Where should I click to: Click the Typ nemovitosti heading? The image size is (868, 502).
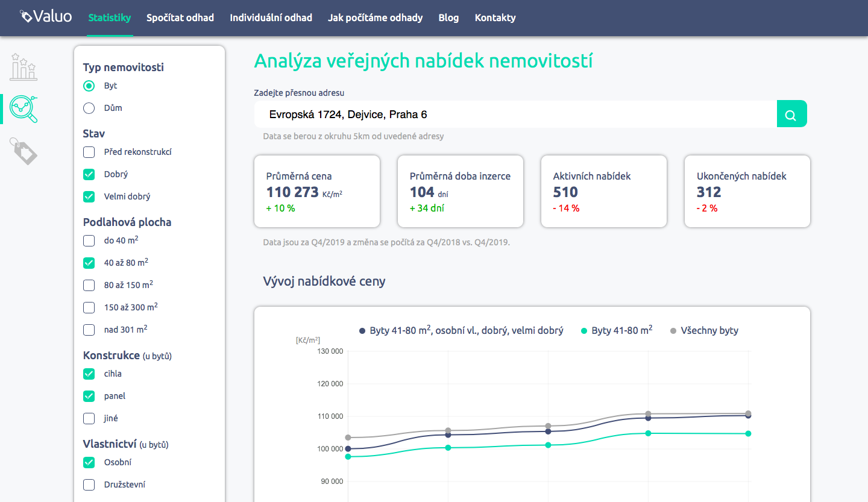pos(124,67)
